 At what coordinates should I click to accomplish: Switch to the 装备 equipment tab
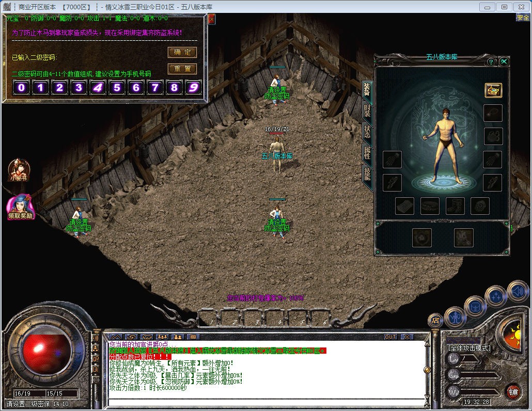(367, 90)
